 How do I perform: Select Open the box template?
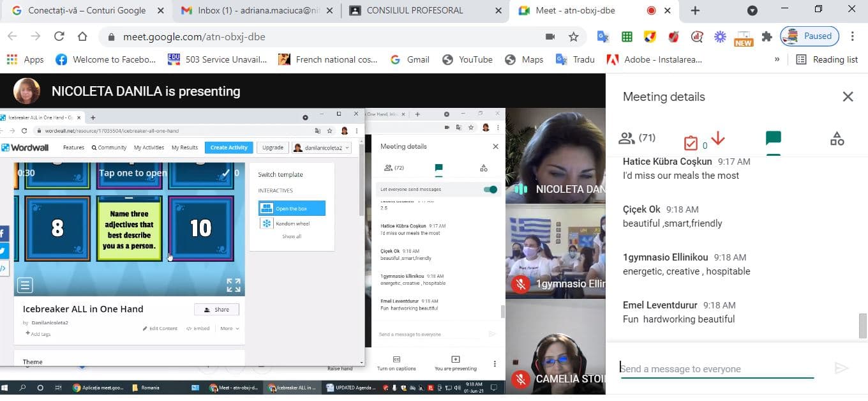[292, 208]
